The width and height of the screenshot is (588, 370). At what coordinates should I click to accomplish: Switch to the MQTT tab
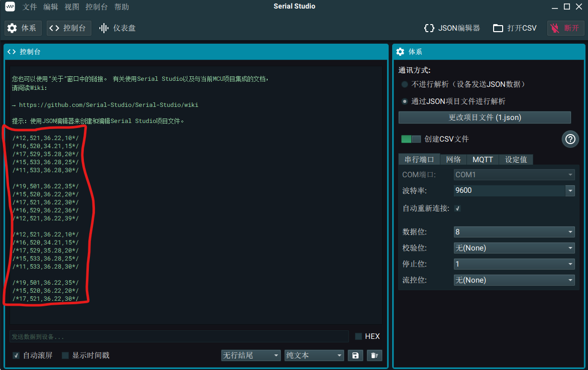(x=482, y=159)
